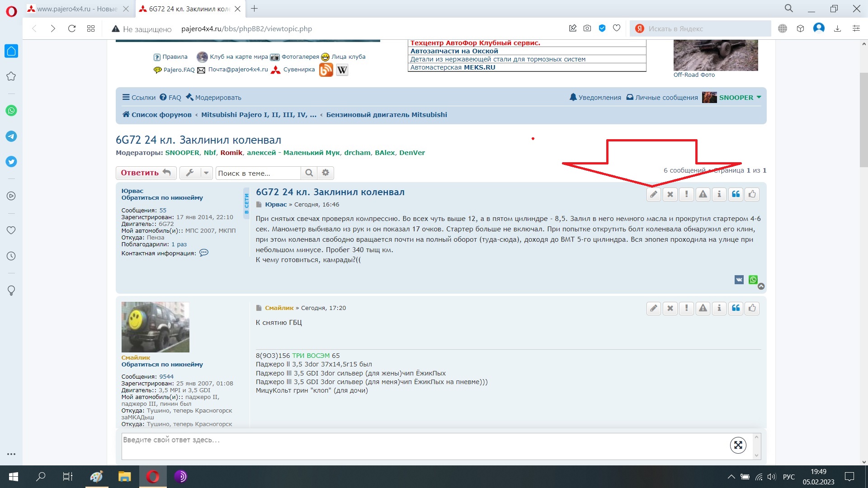
Task: Click thumbs-up icon on first post
Action: [752, 194]
